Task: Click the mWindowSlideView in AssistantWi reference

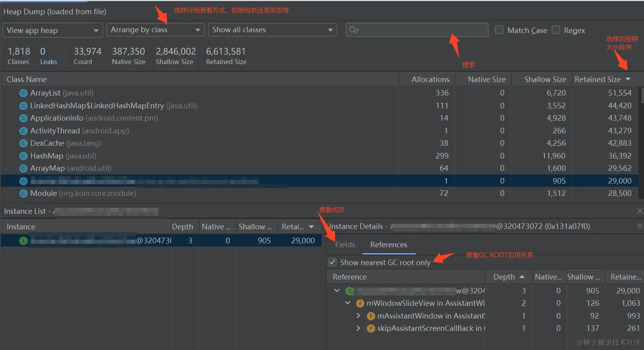Action: point(426,303)
